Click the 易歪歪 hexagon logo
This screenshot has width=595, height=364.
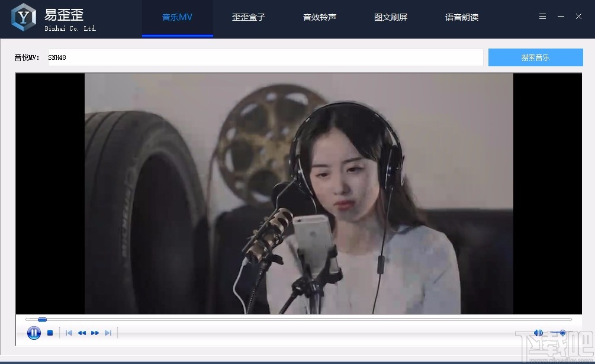(x=22, y=17)
